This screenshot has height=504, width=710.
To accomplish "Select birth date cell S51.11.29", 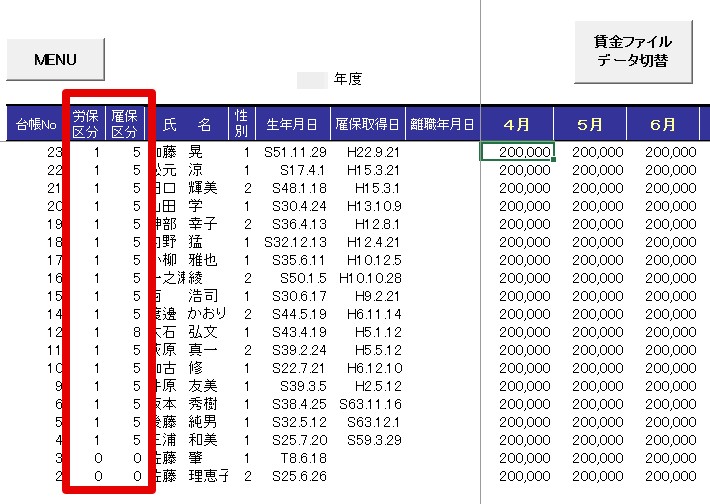I will pyautogui.click(x=295, y=152).
